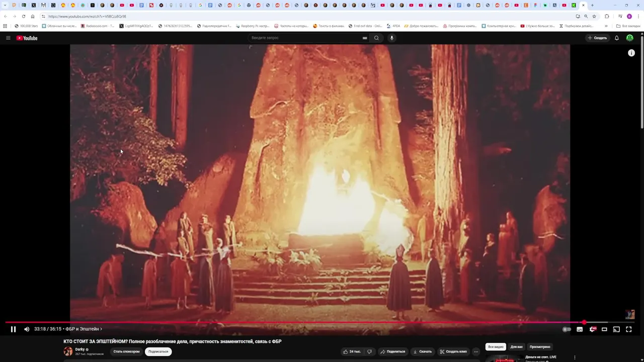Open player settings gear
The image size is (644, 362).
click(x=592, y=329)
